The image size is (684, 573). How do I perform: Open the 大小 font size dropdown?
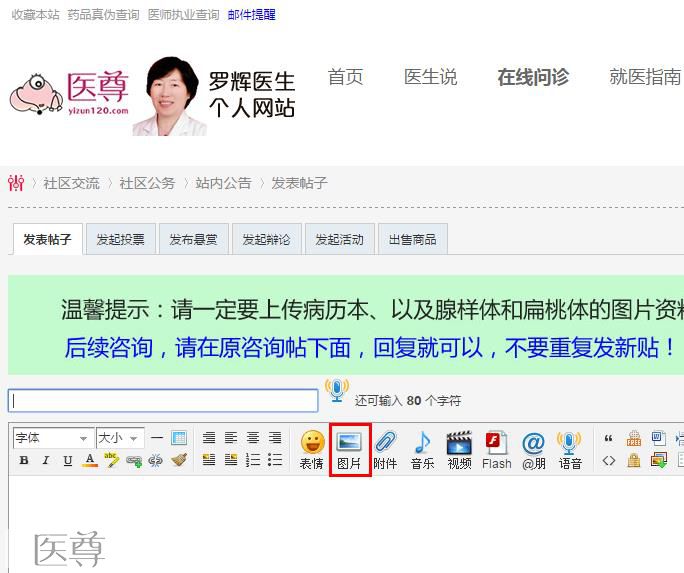tap(119, 438)
